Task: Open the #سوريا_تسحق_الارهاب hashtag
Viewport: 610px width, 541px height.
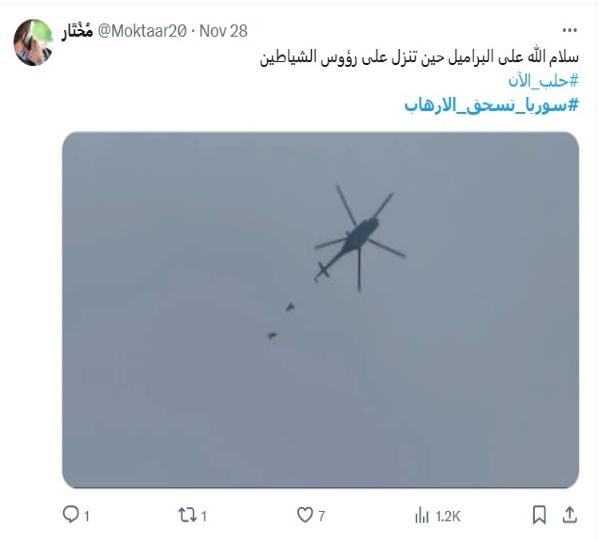Action: (491, 105)
